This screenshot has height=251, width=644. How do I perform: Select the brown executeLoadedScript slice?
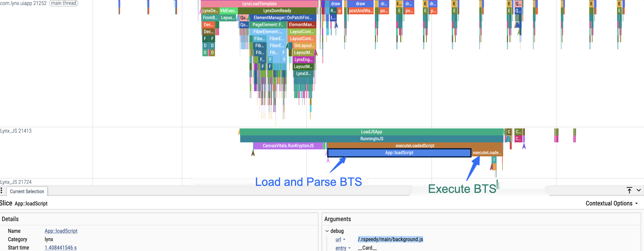(415, 146)
